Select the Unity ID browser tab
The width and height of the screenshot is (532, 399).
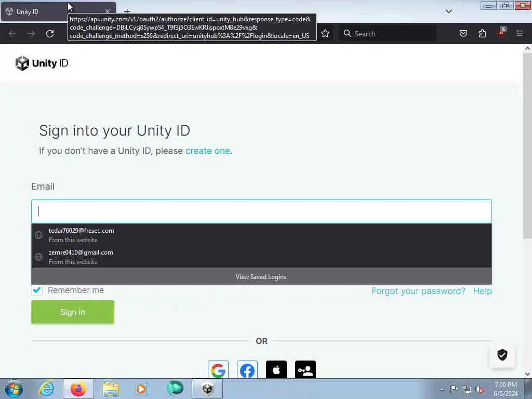pyautogui.click(x=58, y=11)
